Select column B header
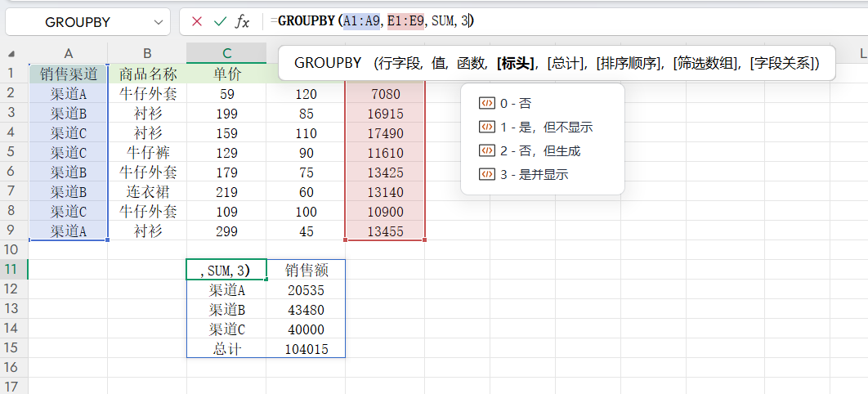 click(x=147, y=53)
